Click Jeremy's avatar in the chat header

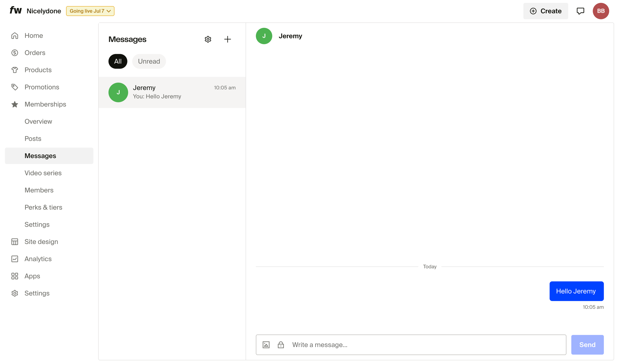pos(264,36)
